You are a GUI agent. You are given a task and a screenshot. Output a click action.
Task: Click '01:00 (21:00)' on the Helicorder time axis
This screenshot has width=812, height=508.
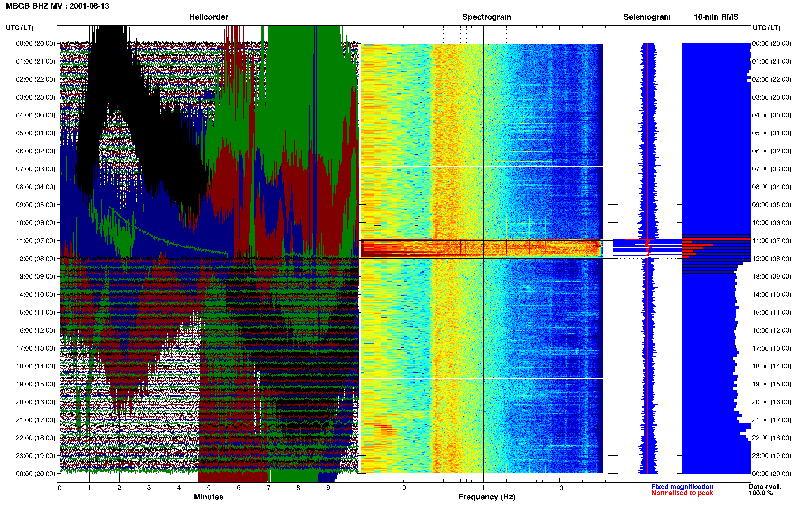coord(36,61)
